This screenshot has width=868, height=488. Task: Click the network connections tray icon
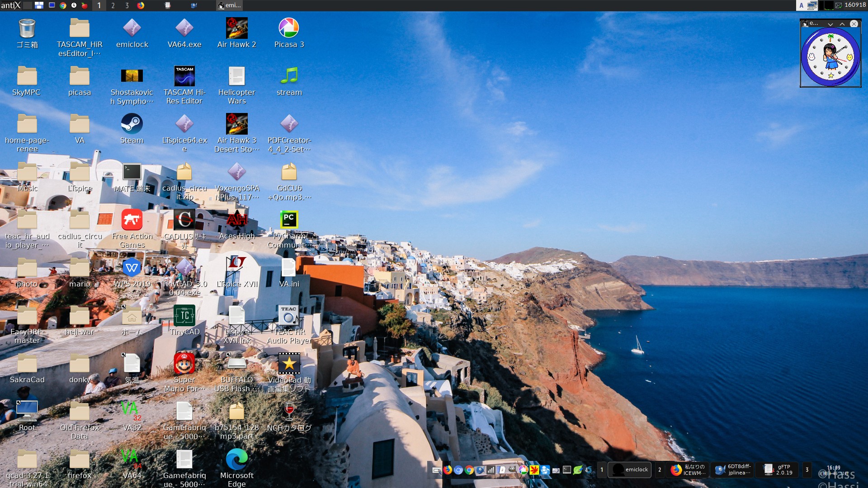coord(812,5)
